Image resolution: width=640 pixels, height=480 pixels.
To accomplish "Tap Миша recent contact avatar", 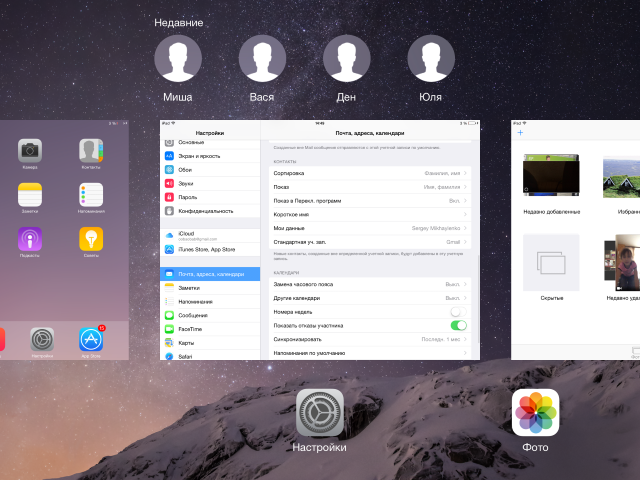I will (178, 58).
